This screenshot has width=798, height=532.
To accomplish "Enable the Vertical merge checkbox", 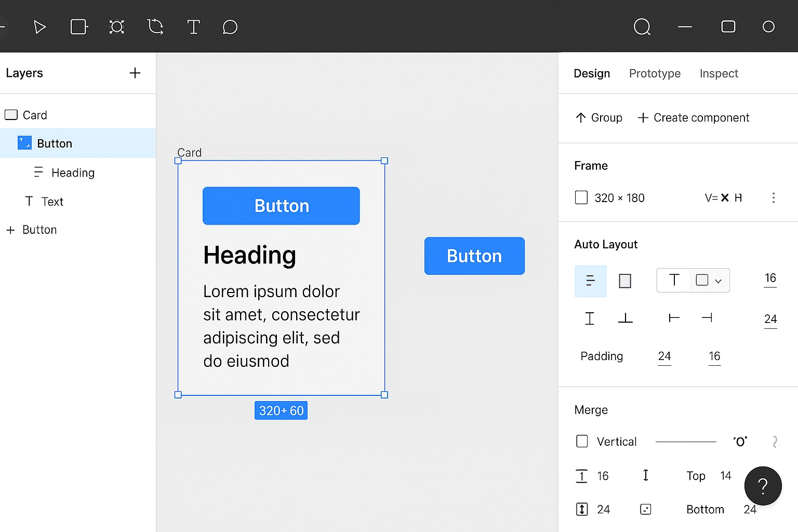I will pyautogui.click(x=582, y=441).
